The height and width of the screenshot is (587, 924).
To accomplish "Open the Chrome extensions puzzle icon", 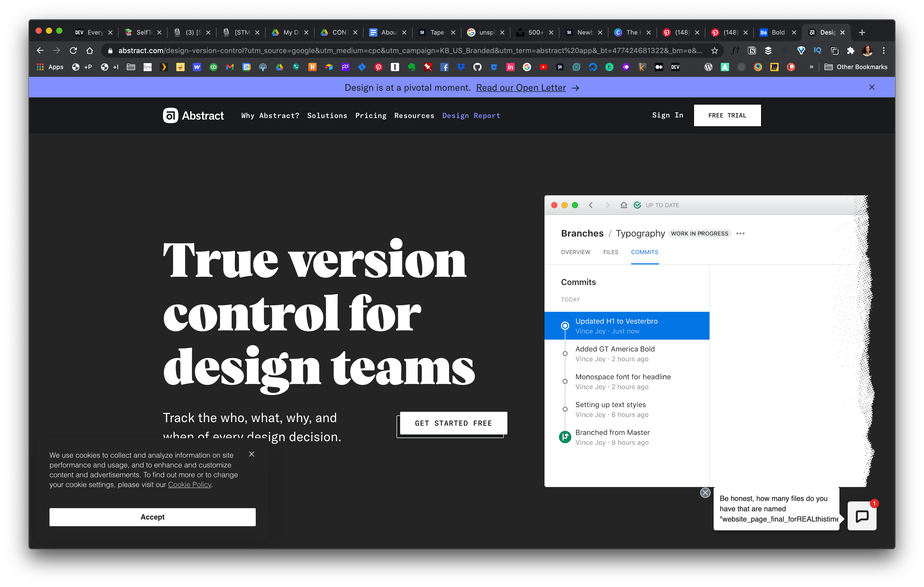I will point(851,51).
